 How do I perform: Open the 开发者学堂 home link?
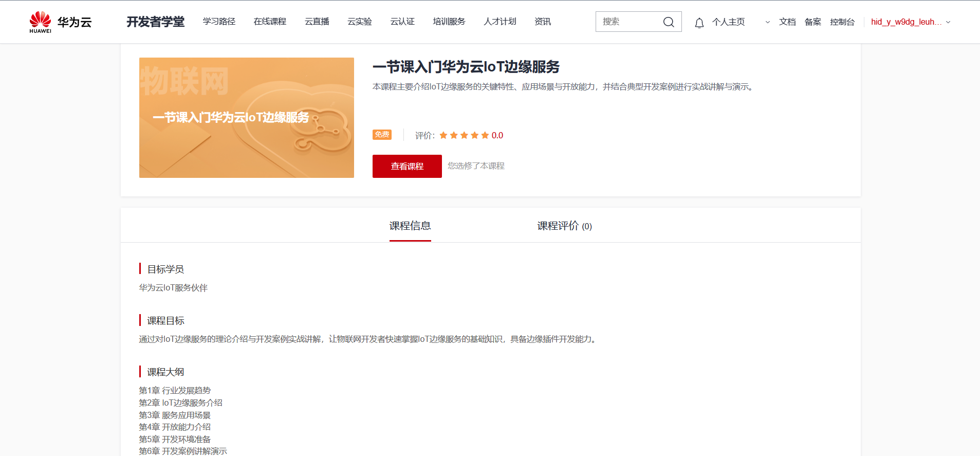click(x=155, y=22)
